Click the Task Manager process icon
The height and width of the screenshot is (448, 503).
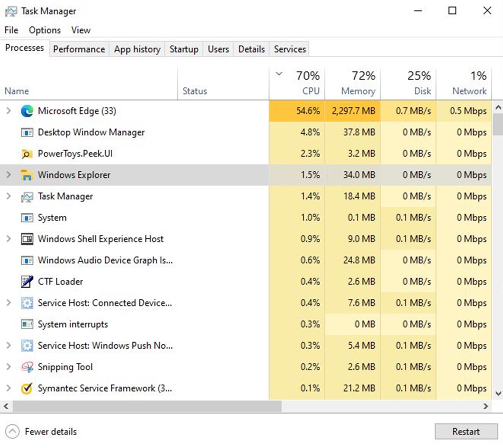pos(27,196)
